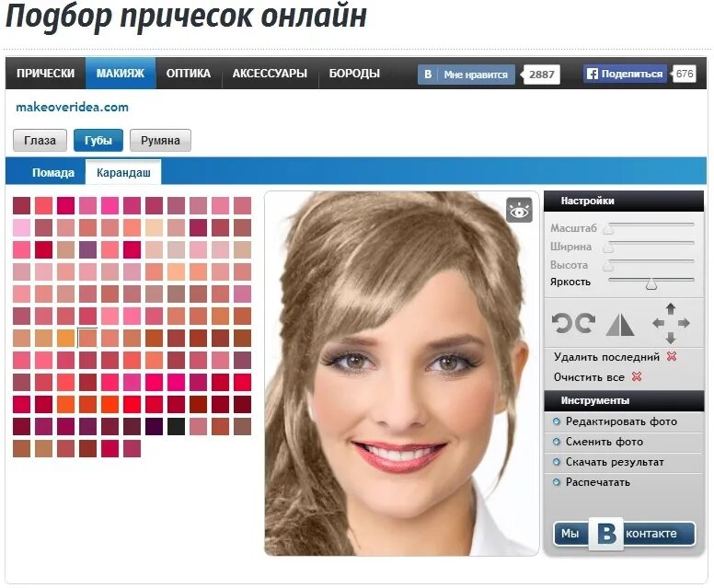Click the up arrow of move control

(x=670, y=307)
